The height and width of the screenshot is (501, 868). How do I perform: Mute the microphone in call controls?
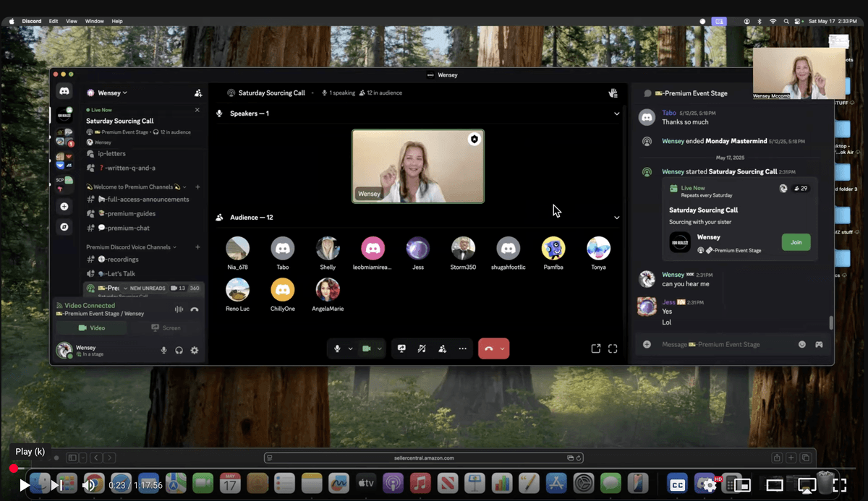pos(337,348)
